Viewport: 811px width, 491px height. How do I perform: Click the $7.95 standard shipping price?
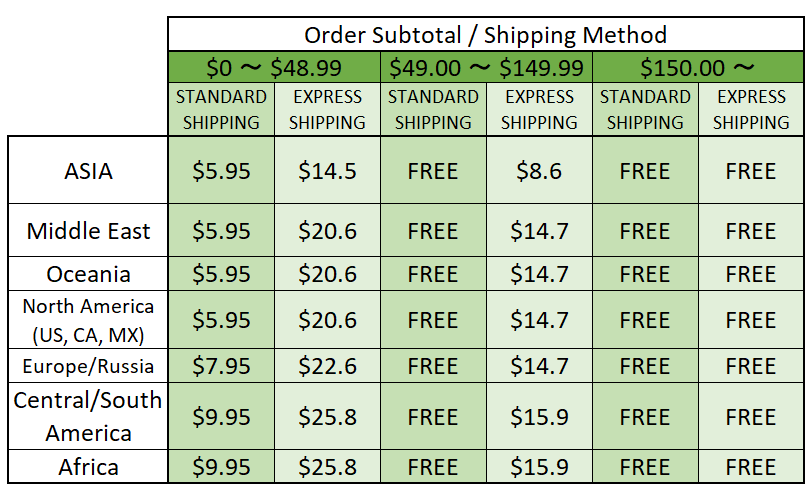point(221,366)
